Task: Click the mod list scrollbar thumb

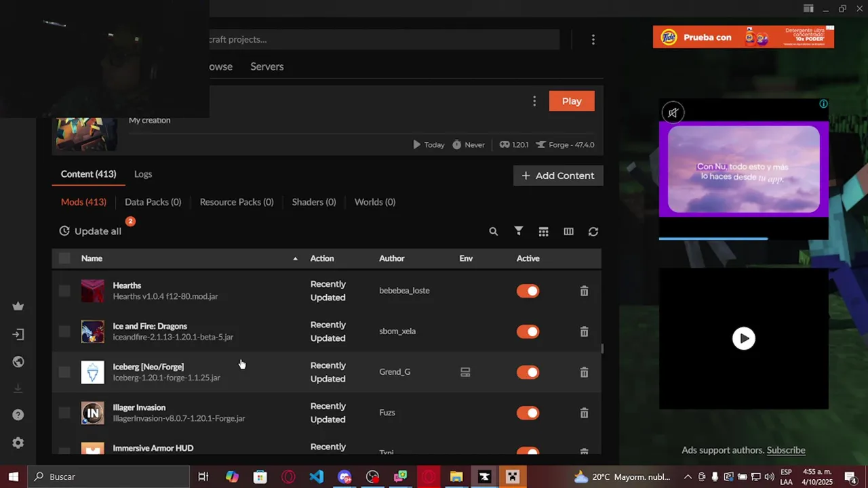Action: 601,349
